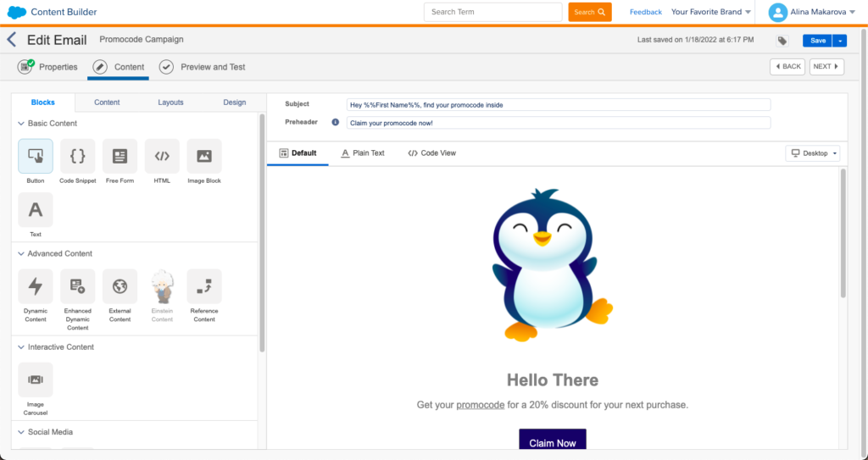
Task: Click the Image Block icon
Action: pyautogui.click(x=204, y=156)
